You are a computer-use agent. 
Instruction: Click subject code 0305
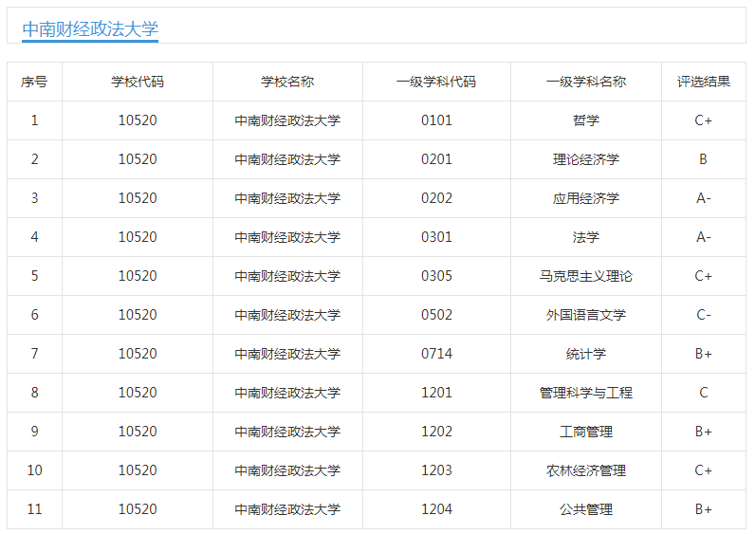(x=436, y=276)
